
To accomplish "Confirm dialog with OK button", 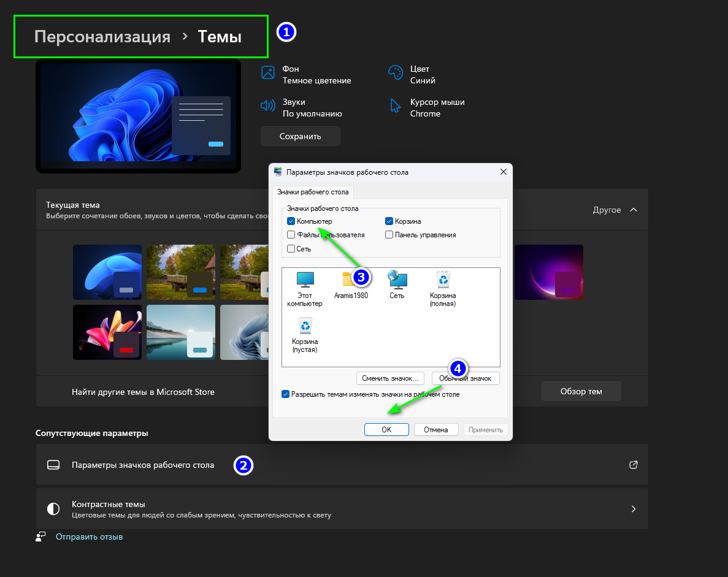I will [386, 429].
